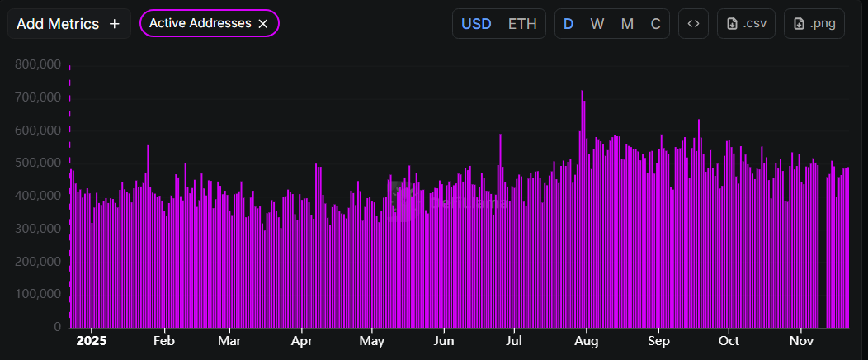The image size is (868, 360).
Task: Open the embed code icon
Action: [x=694, y=24]
